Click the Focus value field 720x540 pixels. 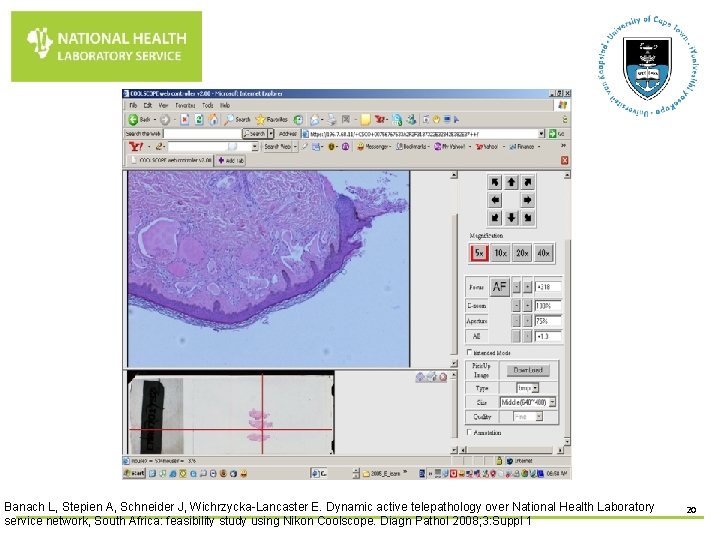[548, 287]
